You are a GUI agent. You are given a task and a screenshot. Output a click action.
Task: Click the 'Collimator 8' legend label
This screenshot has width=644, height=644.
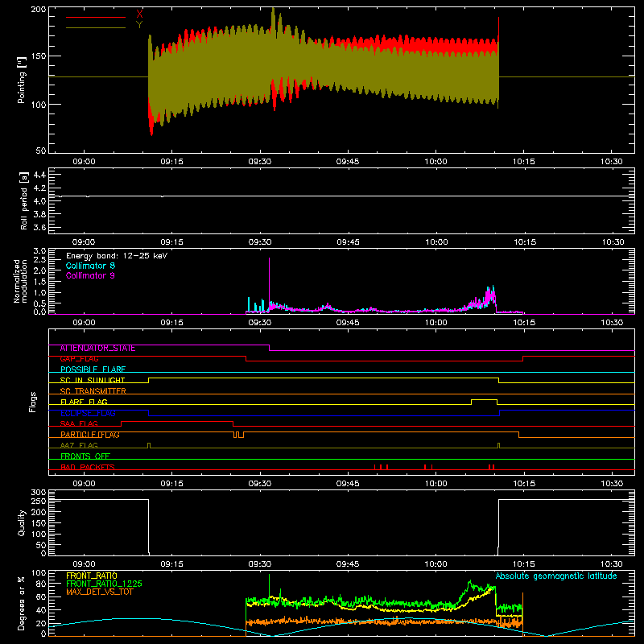pos(90,266)
